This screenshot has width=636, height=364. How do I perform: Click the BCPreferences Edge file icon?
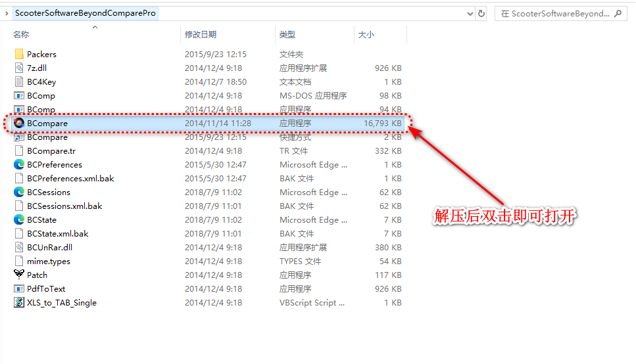[x=19, y=164]
